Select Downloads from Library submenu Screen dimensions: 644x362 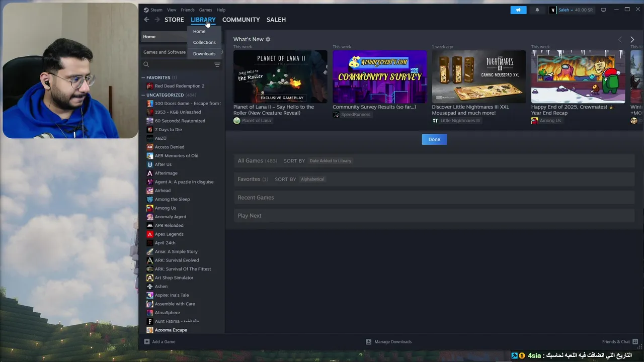point(204,54)
